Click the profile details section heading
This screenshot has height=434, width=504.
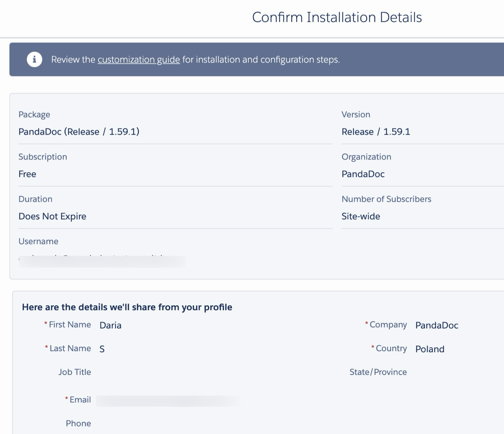(127, 307)
